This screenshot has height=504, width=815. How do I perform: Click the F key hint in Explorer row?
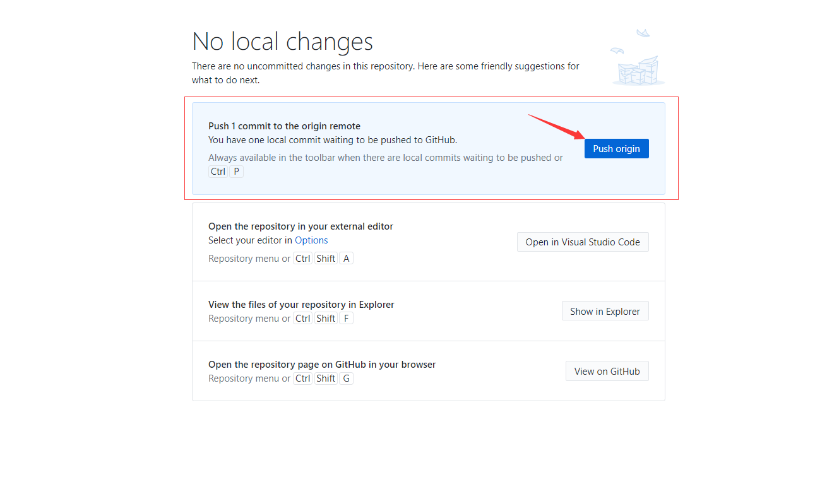coord(346,319)
